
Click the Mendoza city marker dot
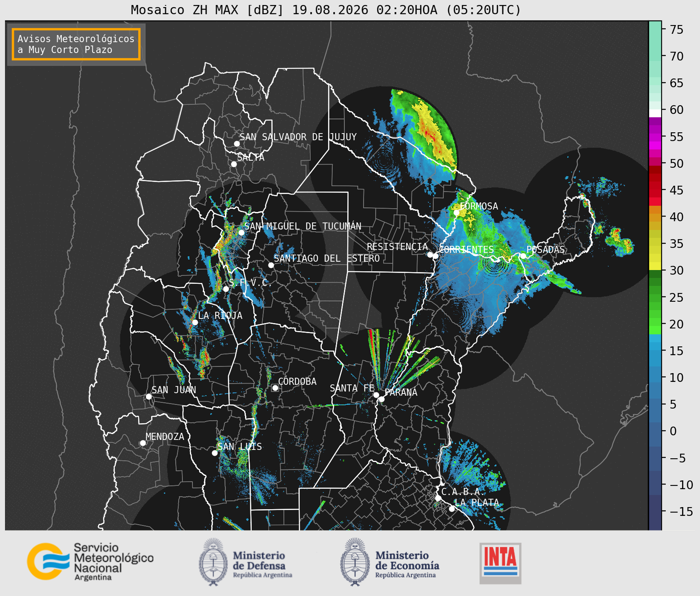(143, 443)
